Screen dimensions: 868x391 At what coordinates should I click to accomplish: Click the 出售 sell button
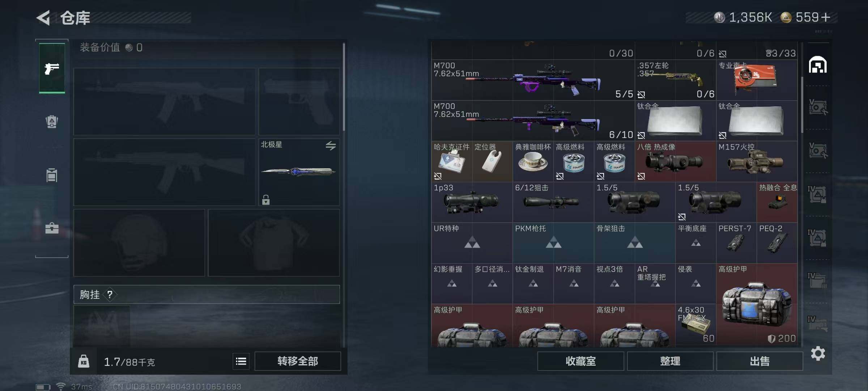point(759,361)
